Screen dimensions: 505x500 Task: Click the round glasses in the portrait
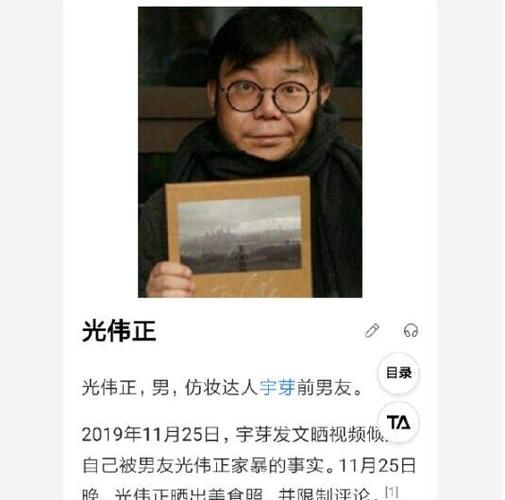(x=267, y=96)
